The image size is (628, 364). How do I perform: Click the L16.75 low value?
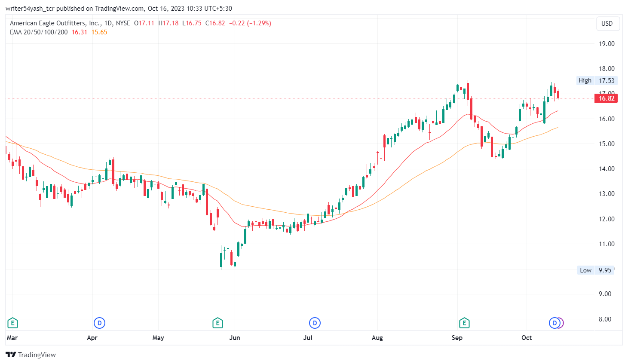[x=192, y=23]
